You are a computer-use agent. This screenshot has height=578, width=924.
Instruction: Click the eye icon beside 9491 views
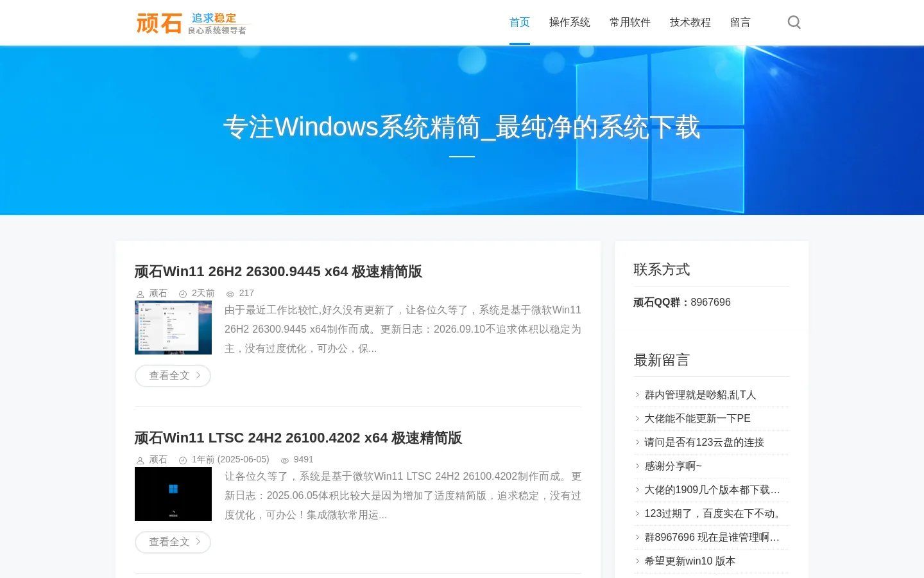285,460
